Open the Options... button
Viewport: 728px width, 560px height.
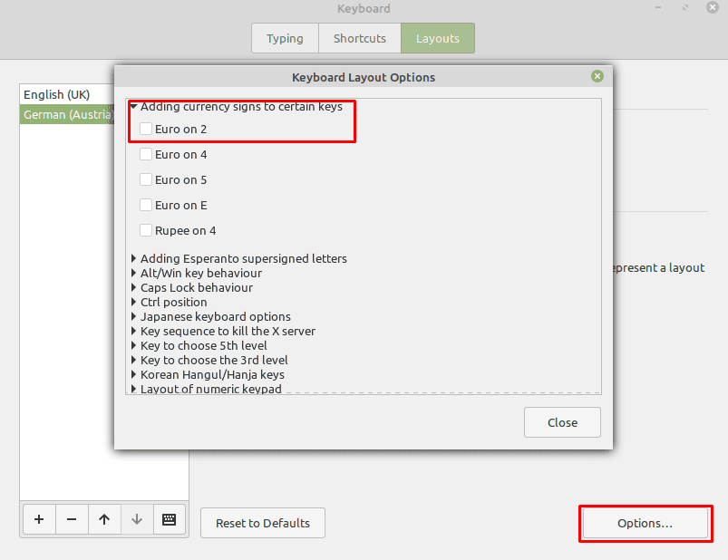point(645,523)
